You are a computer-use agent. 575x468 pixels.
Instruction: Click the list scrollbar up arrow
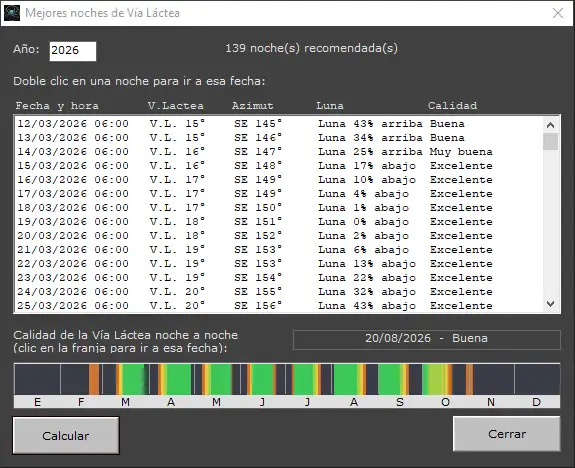[x=550, y=125]
